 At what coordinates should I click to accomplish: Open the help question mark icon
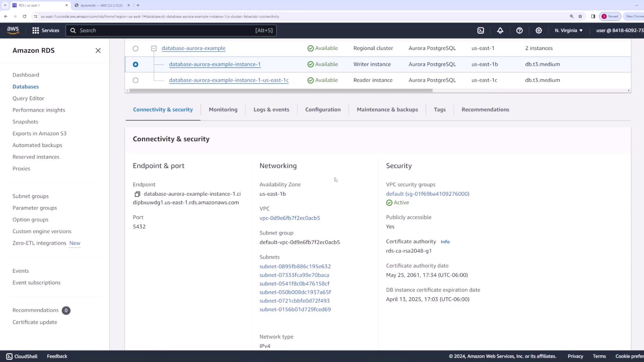coord(519,31)
